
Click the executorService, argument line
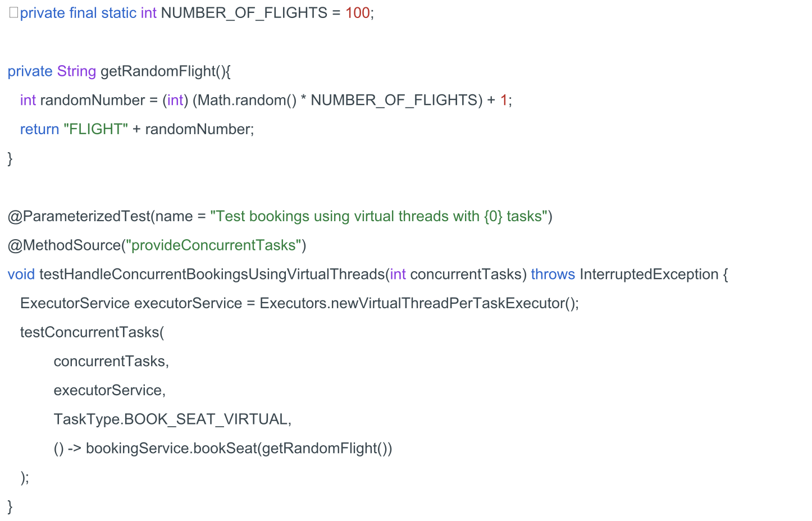[x=110, y=390]
